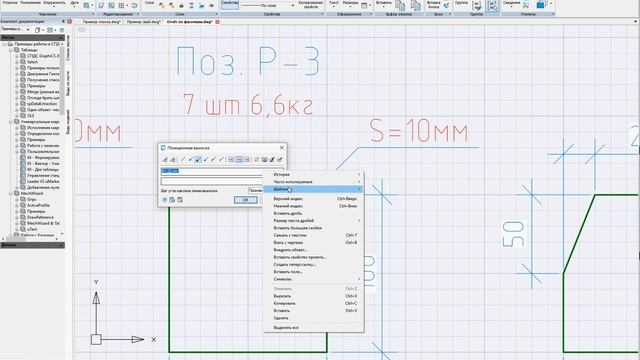This screenshot has height=360, width=640.
Task: Click the layer lock icon in Слои group
Action: pyautogui.click(x=182, y=6)
